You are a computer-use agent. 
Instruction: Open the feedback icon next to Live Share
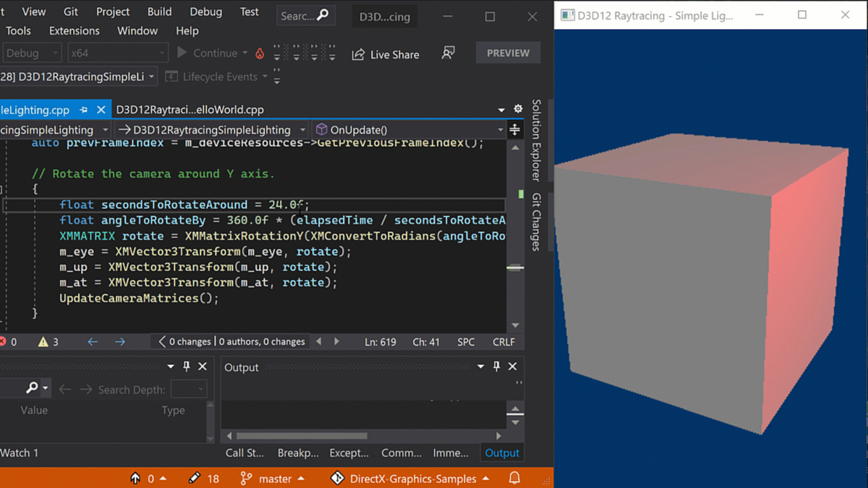[x=448, y=53]
